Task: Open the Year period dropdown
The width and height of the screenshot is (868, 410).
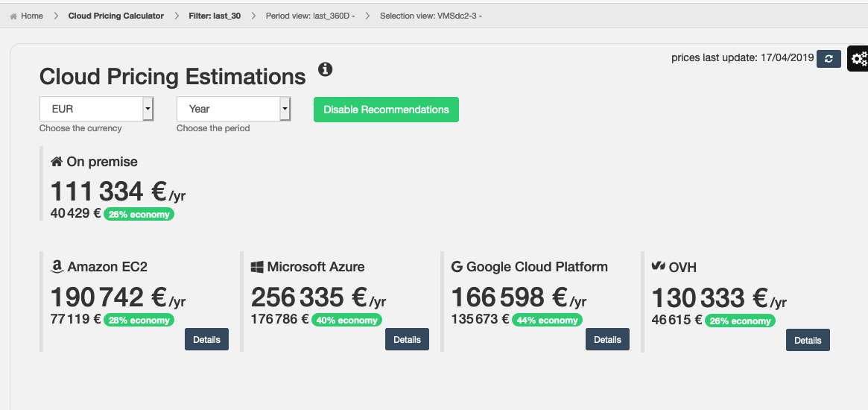Action: (234, 109)
